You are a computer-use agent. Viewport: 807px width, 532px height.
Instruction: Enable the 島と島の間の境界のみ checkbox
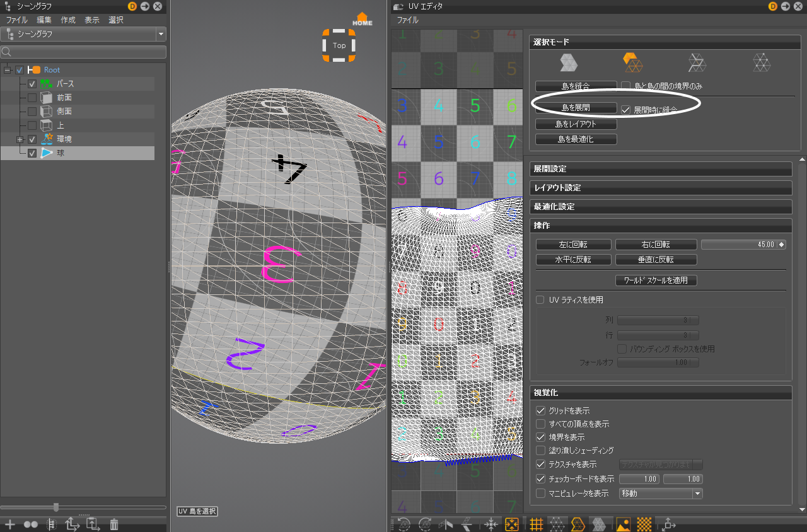(x=626, y=85)
